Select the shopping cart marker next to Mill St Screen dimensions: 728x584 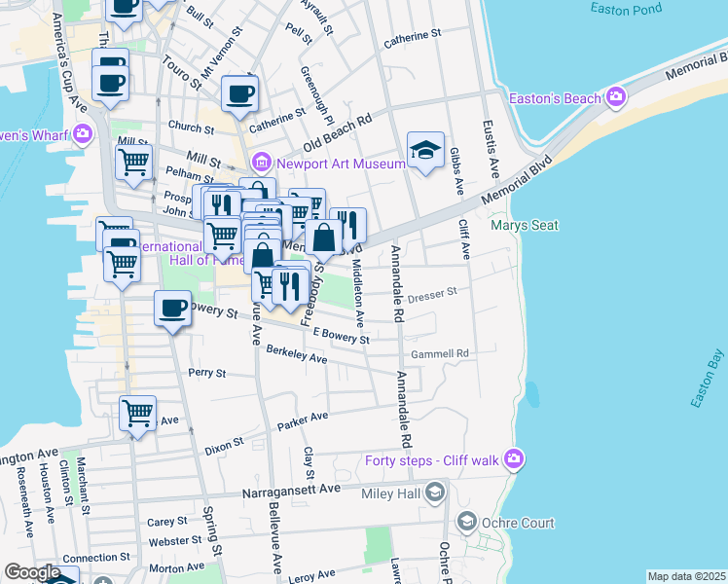[133, 164]
